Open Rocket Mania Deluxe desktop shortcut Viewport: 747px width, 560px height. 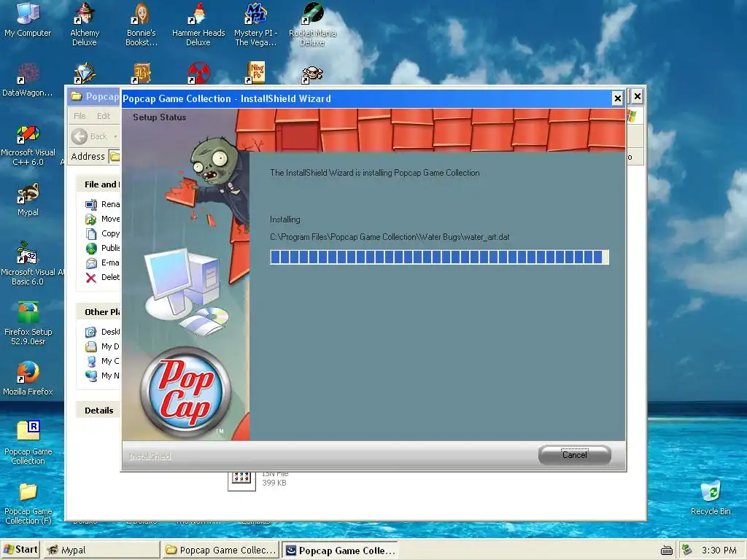tap(312, 24)
